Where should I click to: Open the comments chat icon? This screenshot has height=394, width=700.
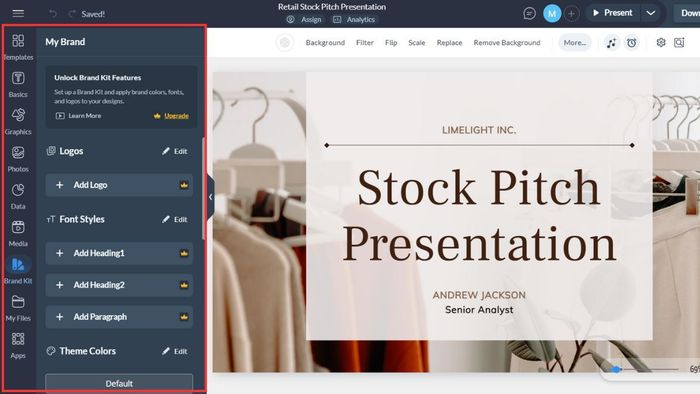pos(529,13)
